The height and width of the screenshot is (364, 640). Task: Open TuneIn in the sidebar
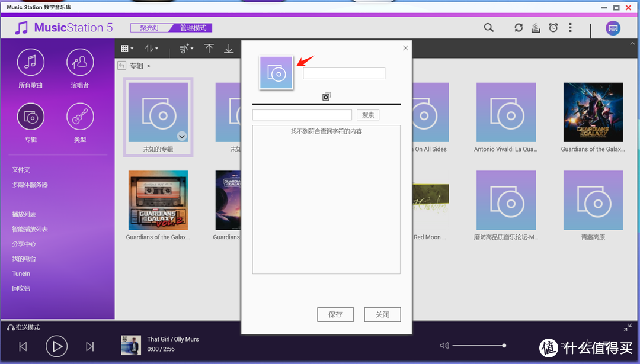tap(21, 273)
